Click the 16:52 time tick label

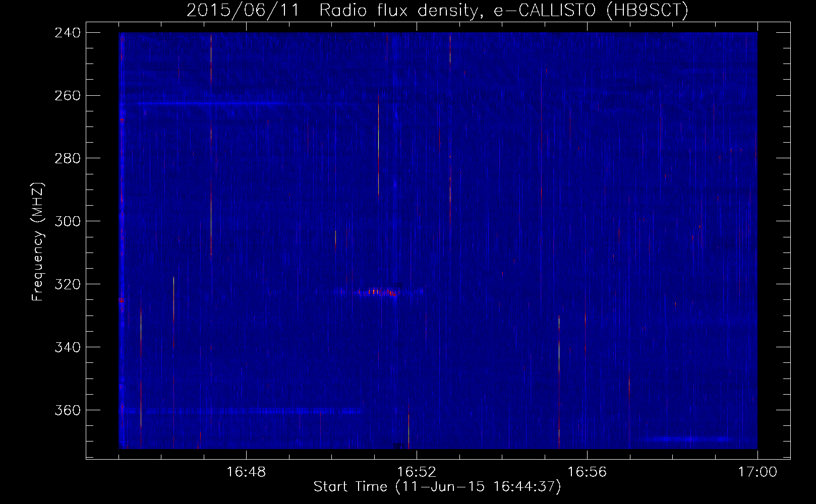[417, 472]
